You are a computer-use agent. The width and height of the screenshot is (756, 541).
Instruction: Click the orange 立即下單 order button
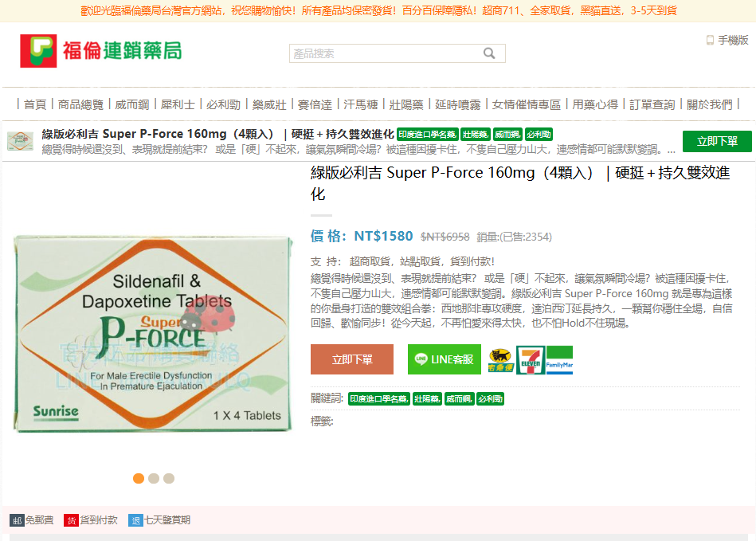click(x=351, y=359)
